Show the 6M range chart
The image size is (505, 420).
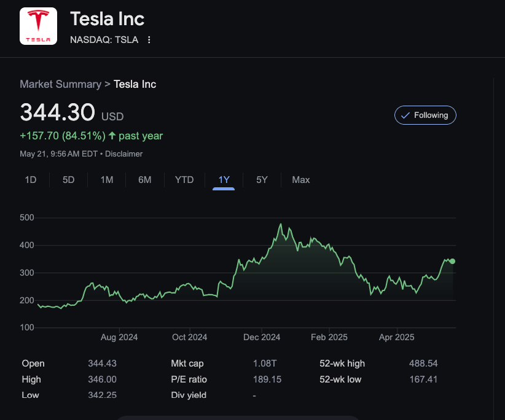pos(144,179)
